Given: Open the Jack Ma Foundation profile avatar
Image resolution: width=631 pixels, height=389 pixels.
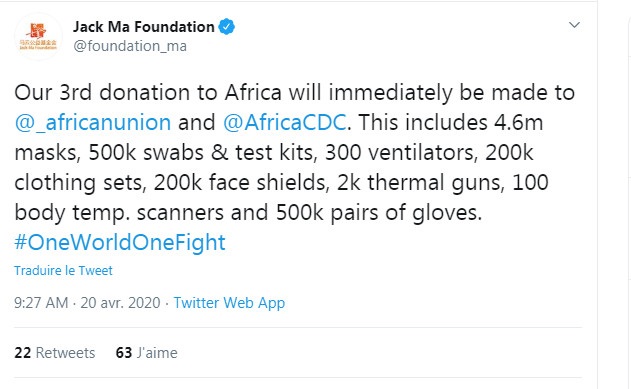Looking at the screenshot, I should click(38, 36).
